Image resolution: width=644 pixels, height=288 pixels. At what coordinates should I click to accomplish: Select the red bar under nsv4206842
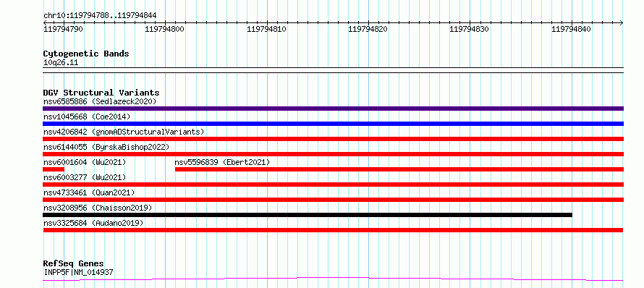333,139
